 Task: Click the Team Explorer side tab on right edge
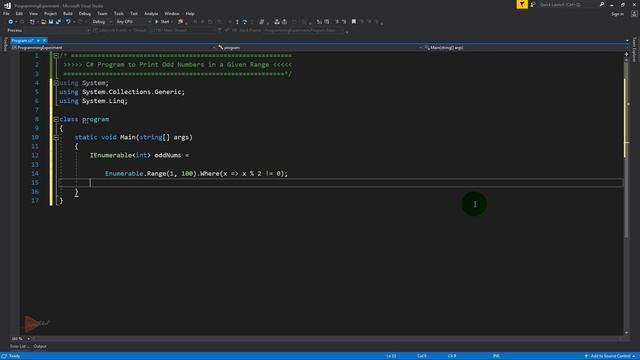pos(635,49)
